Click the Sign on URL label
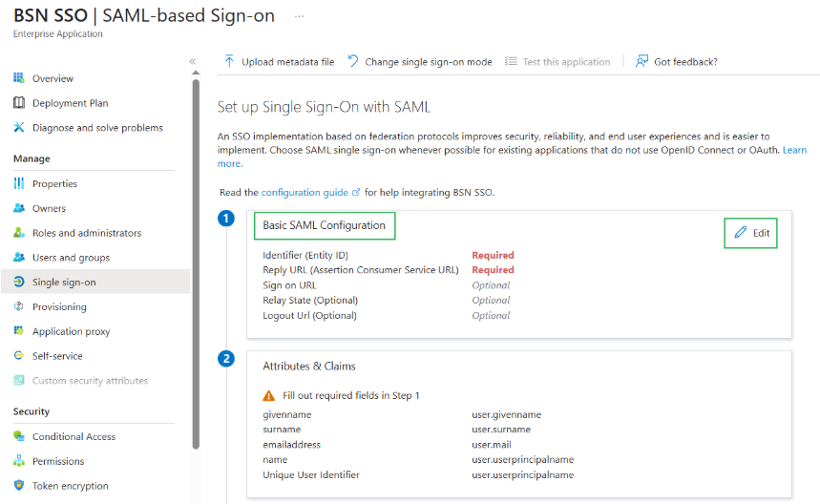 [289, 285]
